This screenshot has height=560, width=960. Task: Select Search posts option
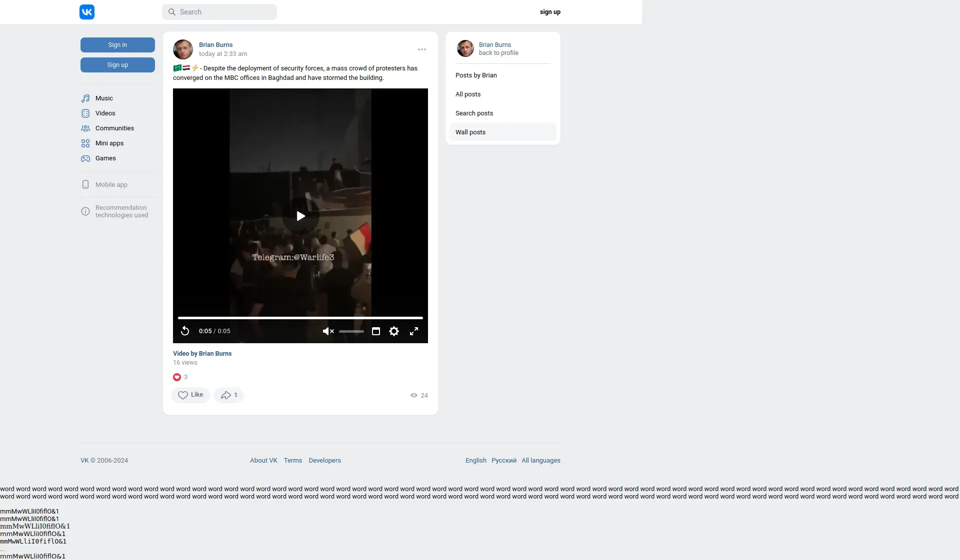[474, 113]
